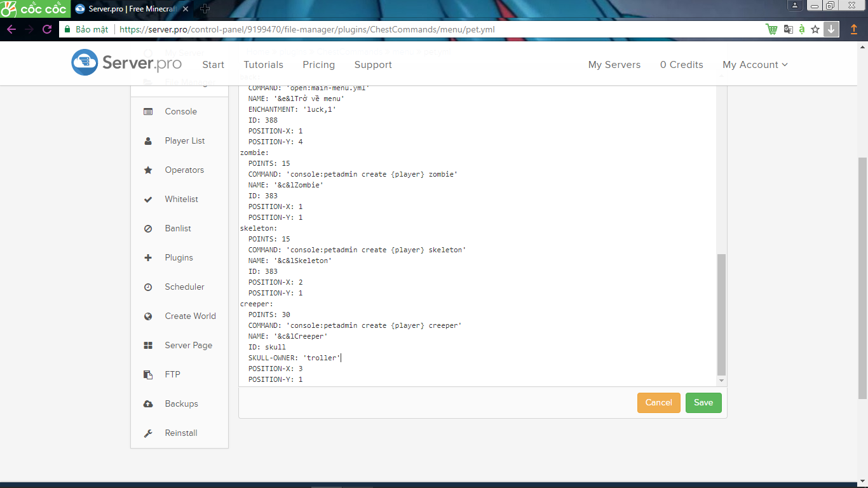The image size is (868, 488).
Task: Click the Player List person icon
Action: click(x=148, y=141)
